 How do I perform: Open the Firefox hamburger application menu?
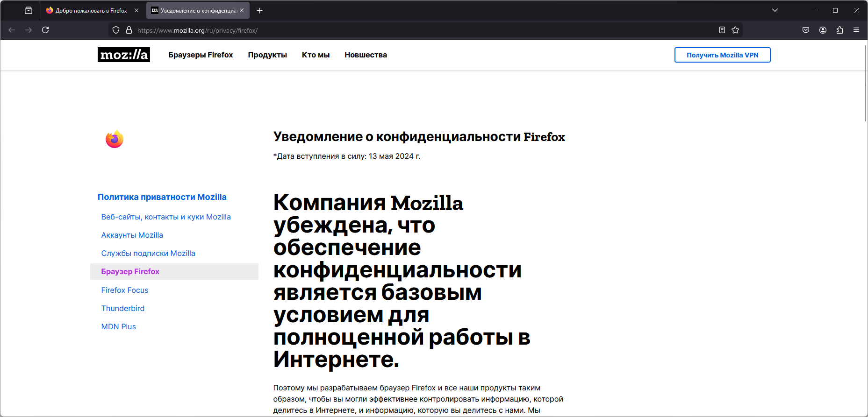(856, 30)
